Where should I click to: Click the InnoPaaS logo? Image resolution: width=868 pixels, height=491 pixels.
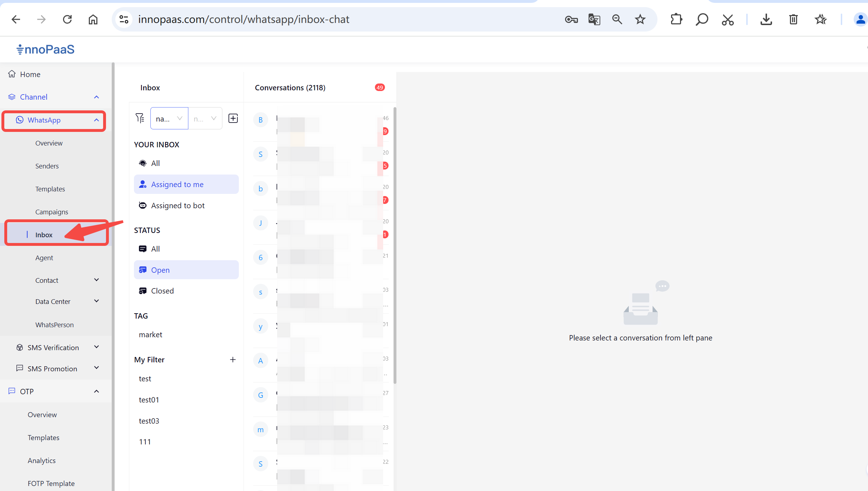point(45,49)
